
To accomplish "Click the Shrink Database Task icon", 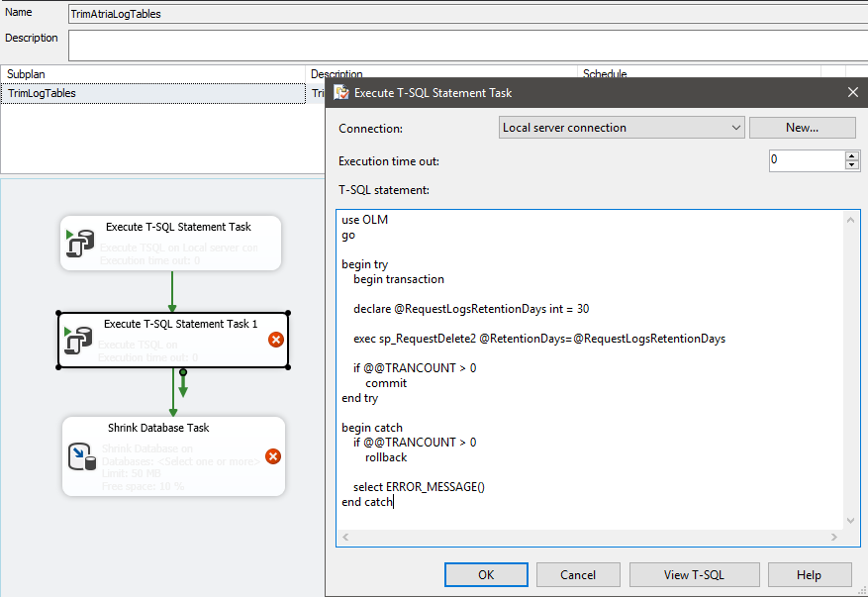I will (x=81, y=455).
